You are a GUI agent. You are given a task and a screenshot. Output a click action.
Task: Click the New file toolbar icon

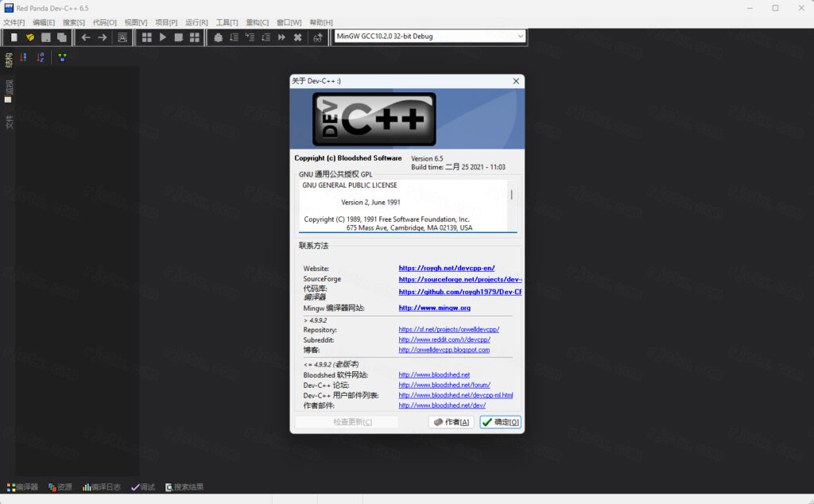click(x=14, y=37)
